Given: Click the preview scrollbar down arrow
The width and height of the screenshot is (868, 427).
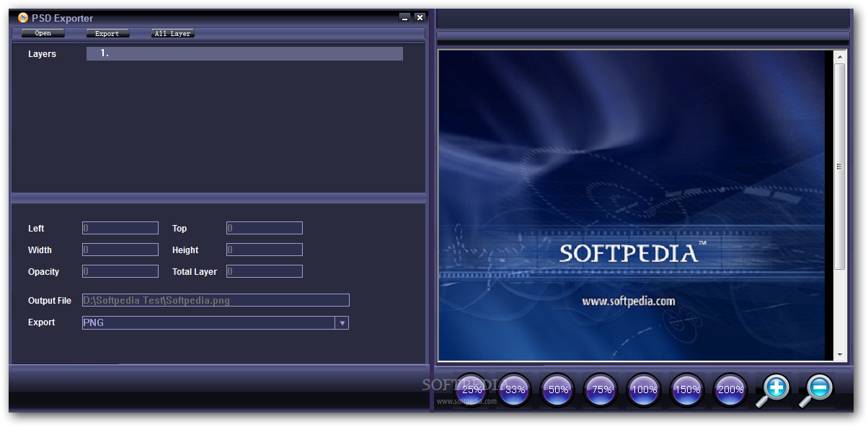Looking at the screenshot, I should click(x=840, y=355).
